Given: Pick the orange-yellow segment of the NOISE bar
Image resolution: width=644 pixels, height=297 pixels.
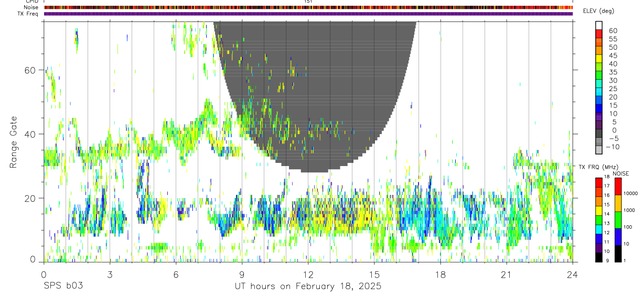Looking at the screenshot, I should 617,203.
